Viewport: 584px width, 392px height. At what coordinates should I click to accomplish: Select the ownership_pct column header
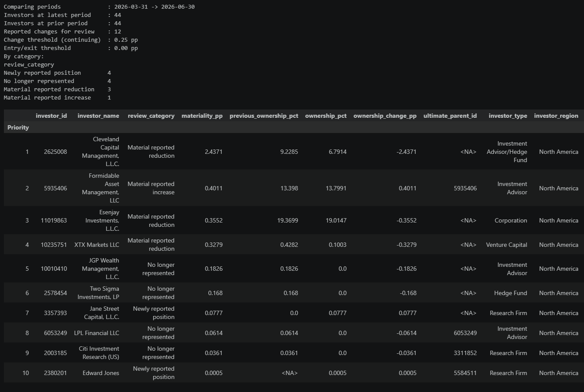click(326, 116)
